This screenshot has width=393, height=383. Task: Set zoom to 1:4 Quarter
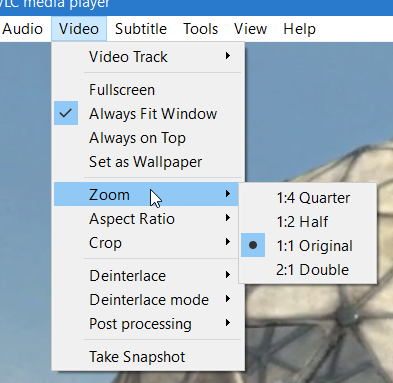[x=308, y=197]
